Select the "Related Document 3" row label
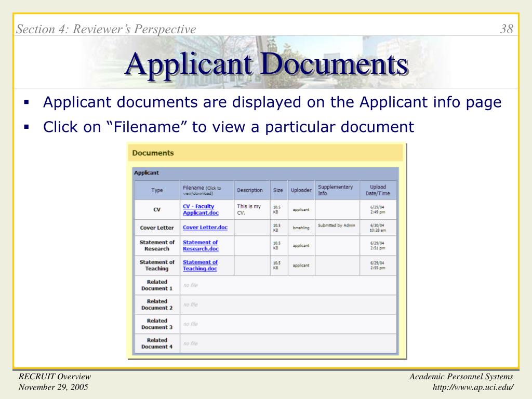 coord(157,324)
